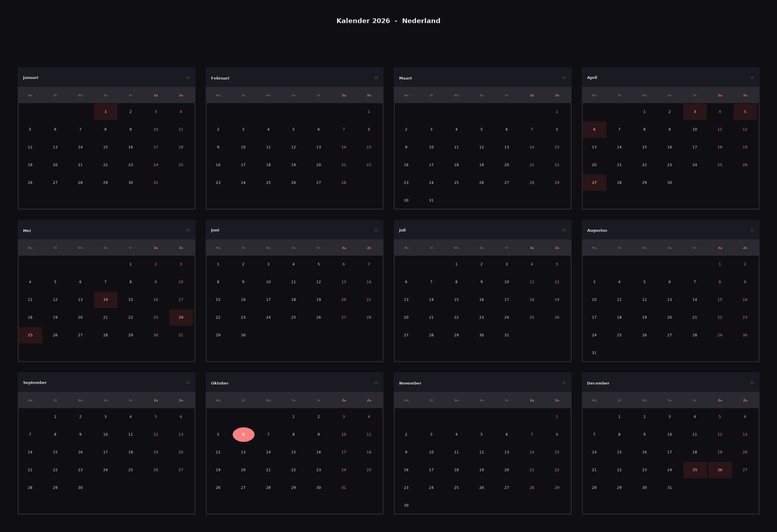
Task: Click 1 Januari holiday cell
Action: click(x=106, y=112)
